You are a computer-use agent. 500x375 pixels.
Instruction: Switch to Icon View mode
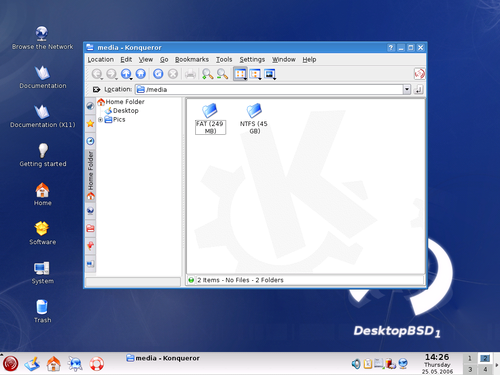click(x=240, y=74)
